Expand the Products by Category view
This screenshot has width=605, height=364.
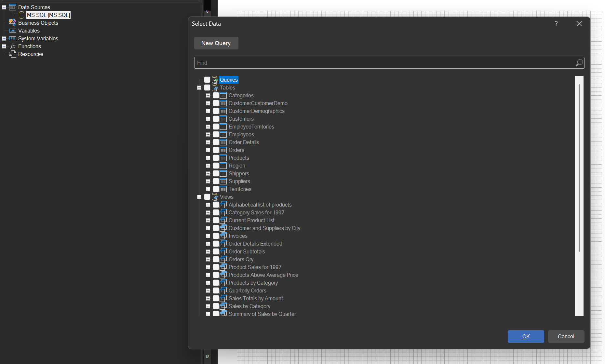(208, 283)
